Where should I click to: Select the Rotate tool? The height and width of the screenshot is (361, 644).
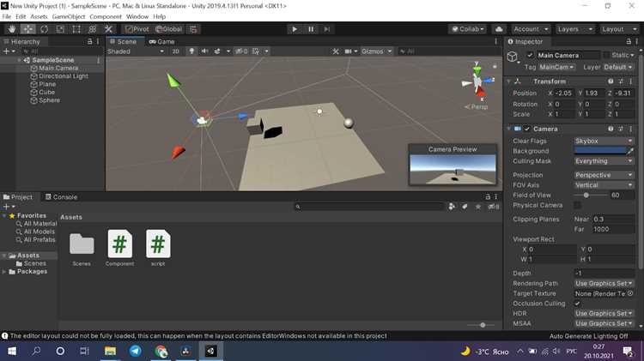pos(44,29)
